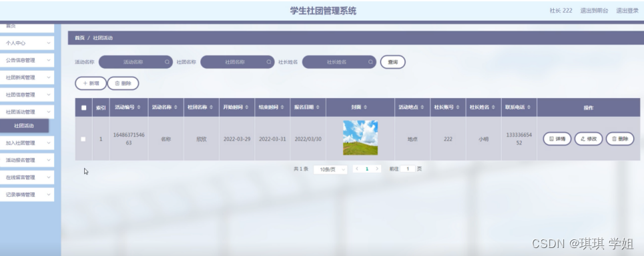Screen dimensions: 644x256
Task: Sort by 开始时间 column arrows
Action: pyautogui.click(x=247, y=107)
